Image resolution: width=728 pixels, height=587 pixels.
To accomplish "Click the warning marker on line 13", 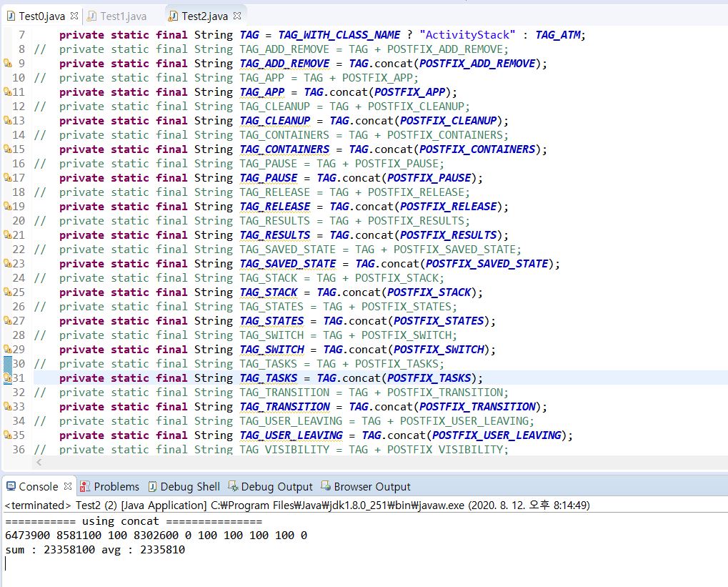I will [7, 120].
